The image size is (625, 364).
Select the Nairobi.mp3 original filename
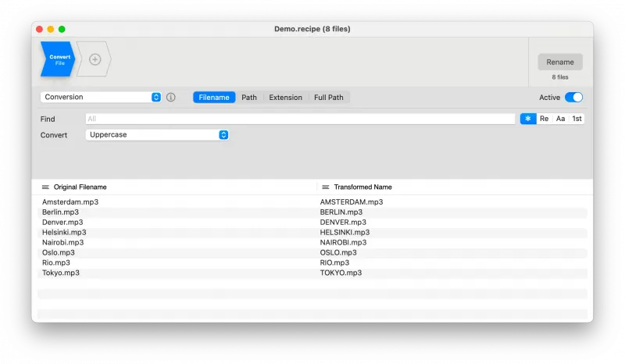[x=63, y=242]
